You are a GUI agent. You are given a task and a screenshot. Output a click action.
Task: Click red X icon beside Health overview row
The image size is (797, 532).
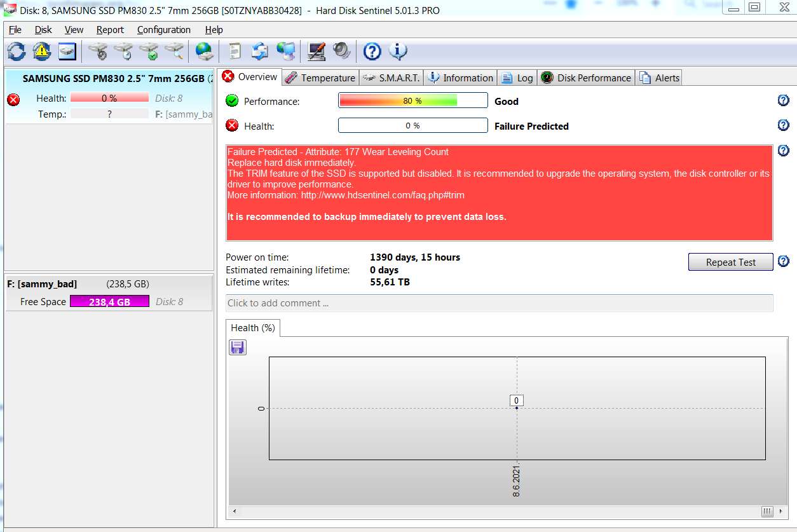[232, 125]
